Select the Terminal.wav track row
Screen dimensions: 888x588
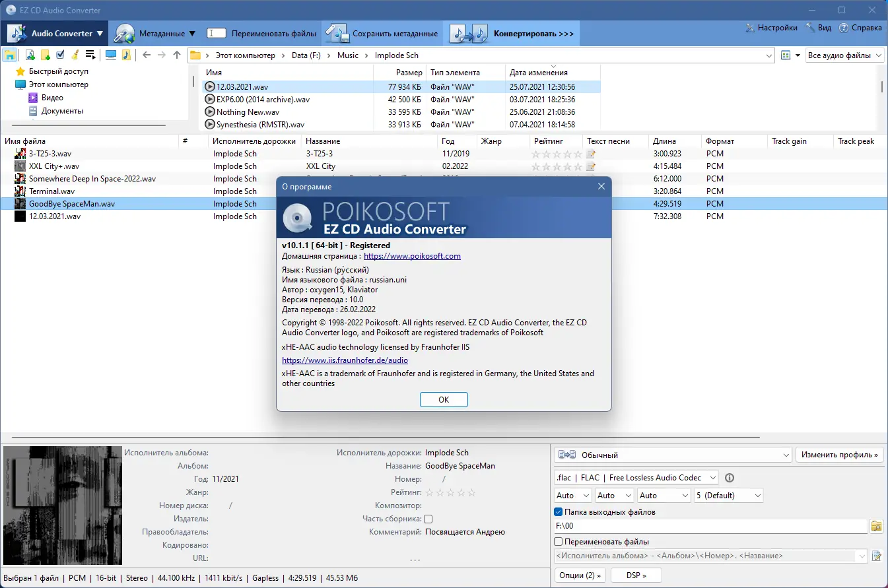[444, 191]
